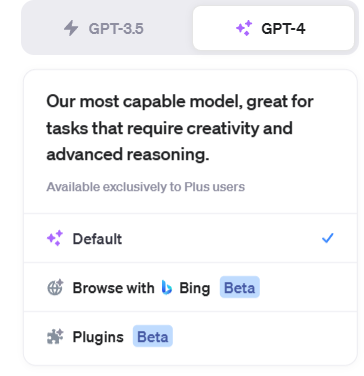Screen dimensions: 364x376
Task: Click the word Bing in the browse option
Action: tap(195, 288)
